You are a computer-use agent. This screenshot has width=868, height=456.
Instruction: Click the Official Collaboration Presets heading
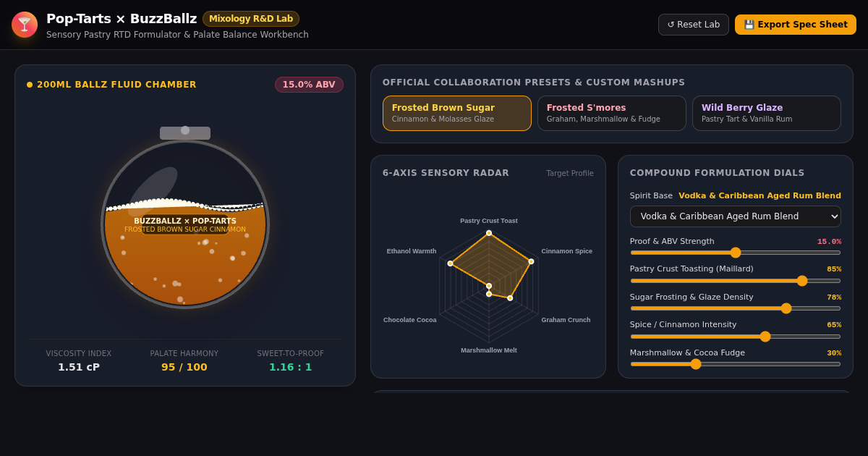[x=534, y=83]
